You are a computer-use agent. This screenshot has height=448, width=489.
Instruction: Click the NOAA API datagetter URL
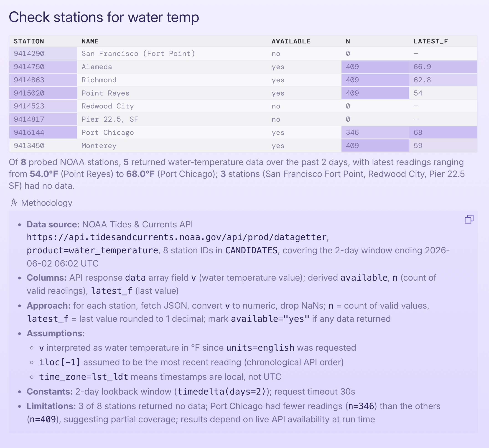(176, 237)
